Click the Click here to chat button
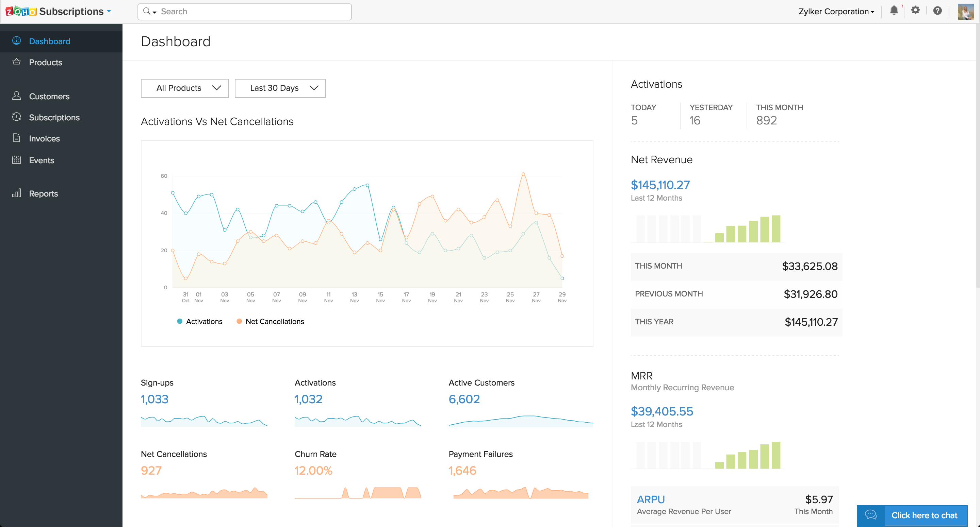Screen dimensions: 980x527 pyautogui.click(x=924, y=515)
